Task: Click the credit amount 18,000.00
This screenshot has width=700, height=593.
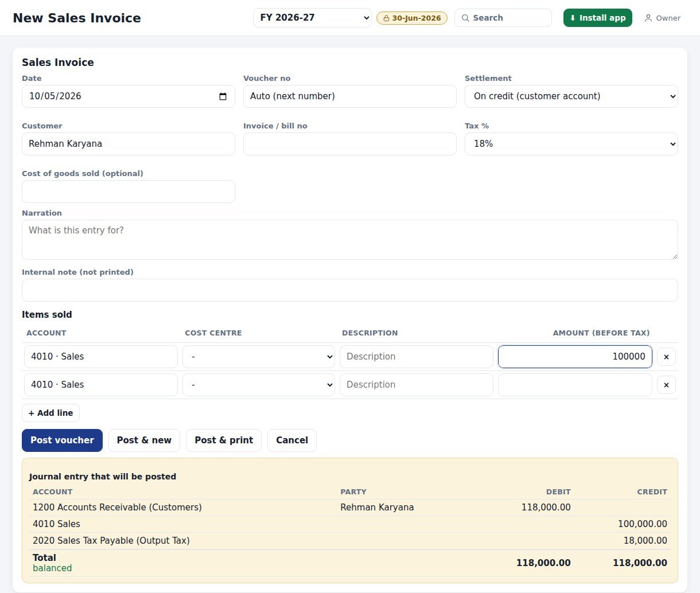Action: (x=645, y=541)
